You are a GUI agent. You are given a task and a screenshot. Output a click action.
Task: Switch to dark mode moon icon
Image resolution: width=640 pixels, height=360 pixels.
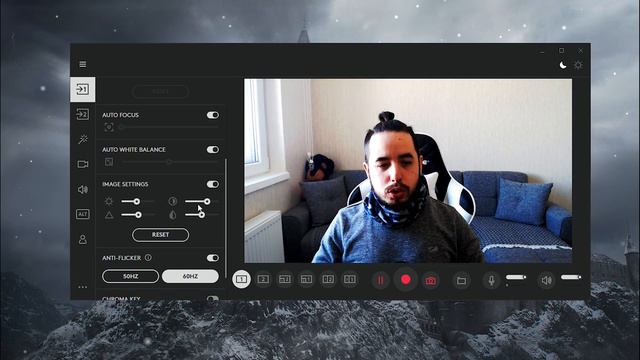point(563,65)
